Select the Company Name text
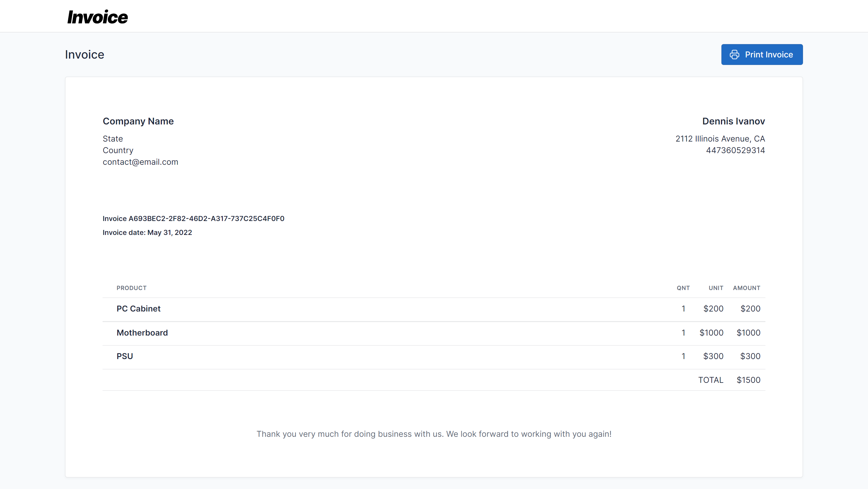Screen dimensions: 868x489 tap(138, 121)
